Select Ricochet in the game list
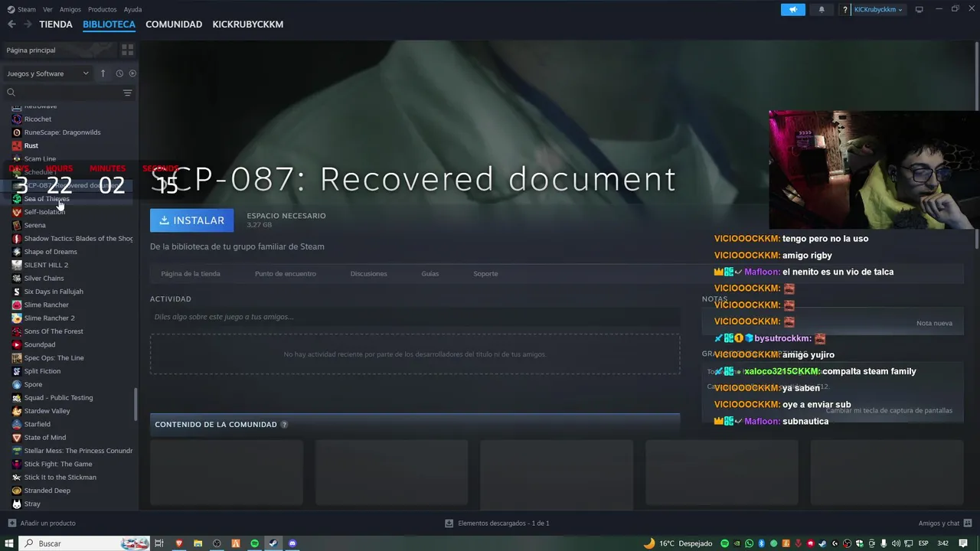The height and width of the screenshot is (551, 980). click(38, 119)
